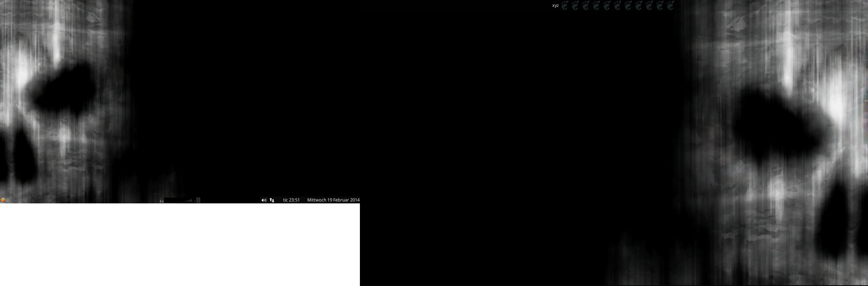Open the volume speaker applet
The height and width of the screenshot is (286, 868).
pos(264,200)
